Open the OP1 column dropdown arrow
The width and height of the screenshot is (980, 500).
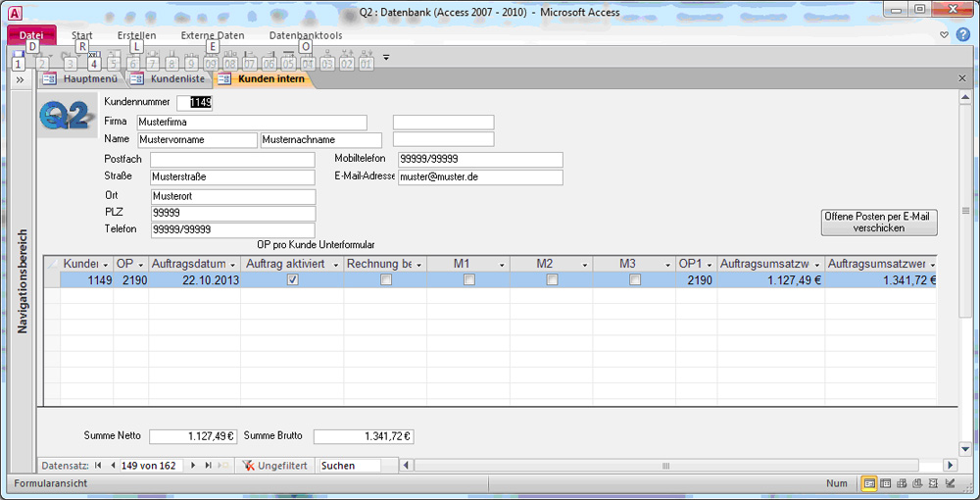pyautogui.click(x=710, y=265)
